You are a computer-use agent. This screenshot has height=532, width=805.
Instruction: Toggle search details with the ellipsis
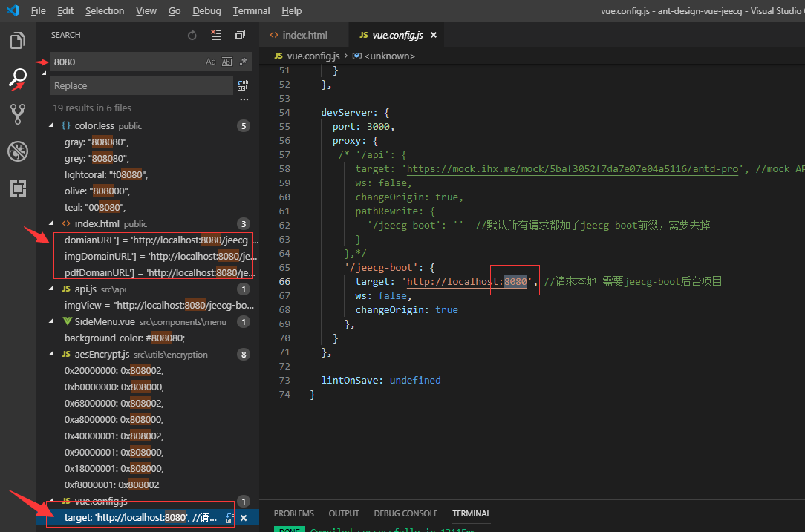(244, 100)
